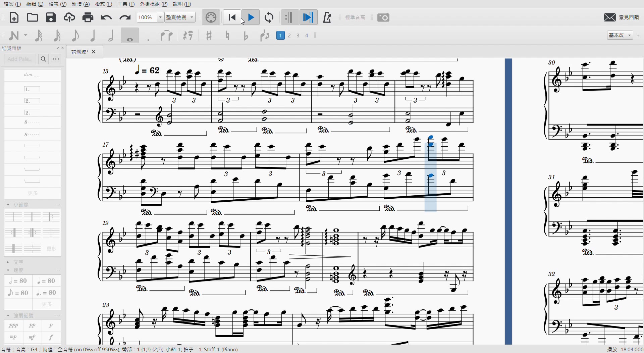Collapse the 強弱記號 palette section
The height and width of the screenshot is (353, 644).
pyautogui.click(x=8, y=316)
